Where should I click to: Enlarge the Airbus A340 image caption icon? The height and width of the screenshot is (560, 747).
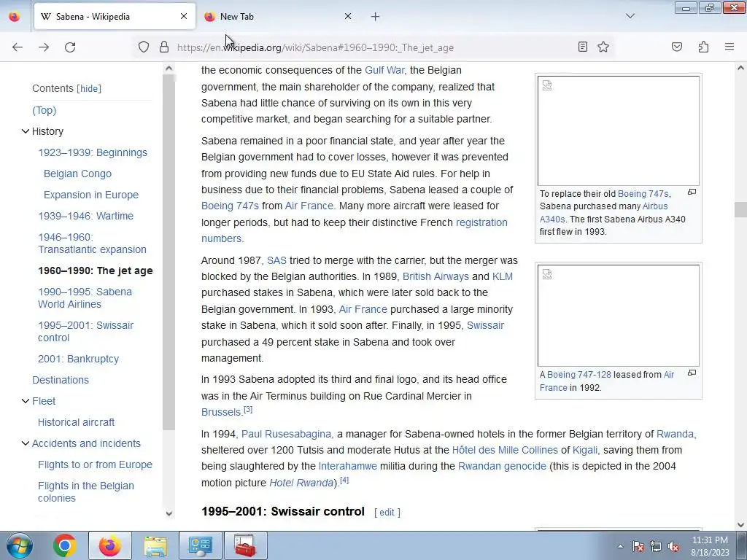692,192
